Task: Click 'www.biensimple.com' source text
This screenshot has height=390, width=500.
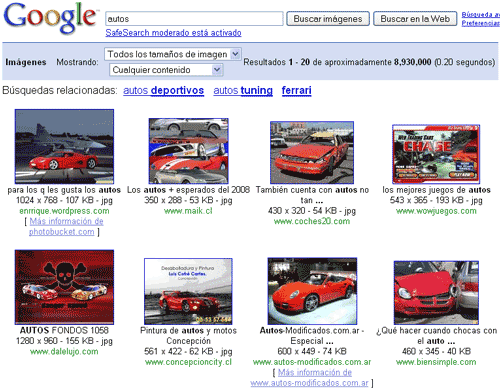Action: [436, 362]
